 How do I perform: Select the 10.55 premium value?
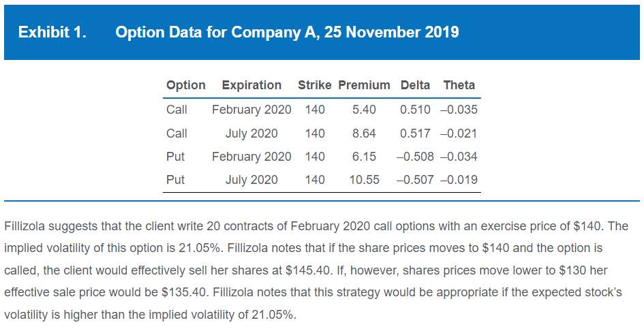[x=364, y=181]
